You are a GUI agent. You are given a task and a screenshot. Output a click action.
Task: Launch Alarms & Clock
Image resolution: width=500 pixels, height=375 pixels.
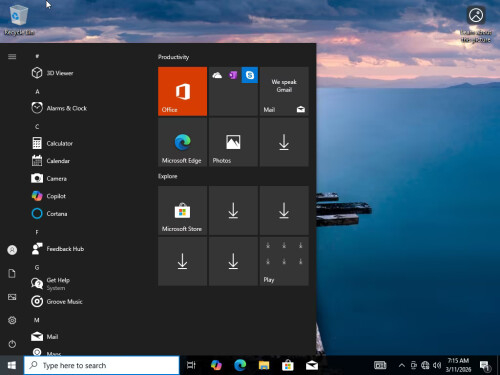(x=86, y=108)
